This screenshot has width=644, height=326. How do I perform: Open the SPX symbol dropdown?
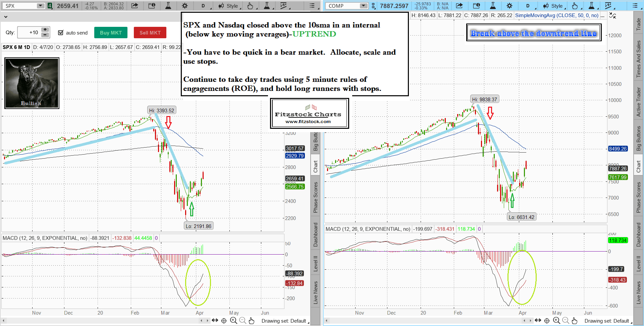click(40, 6)
